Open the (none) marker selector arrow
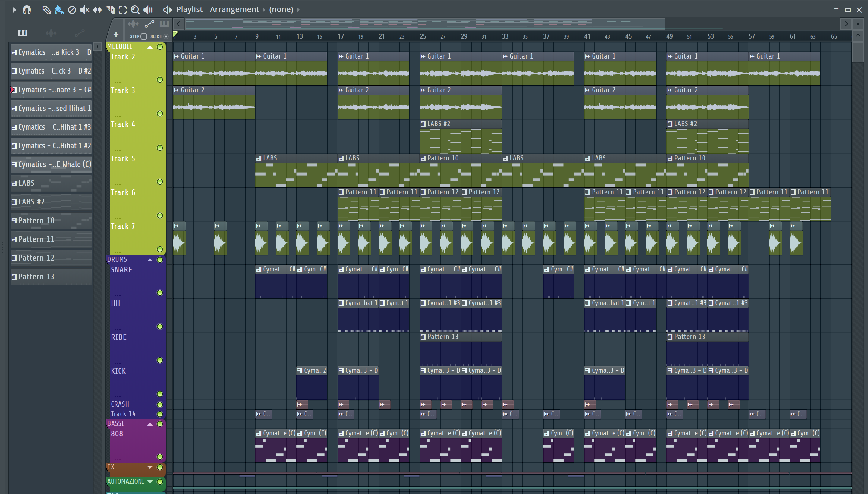 pos(298,10)
